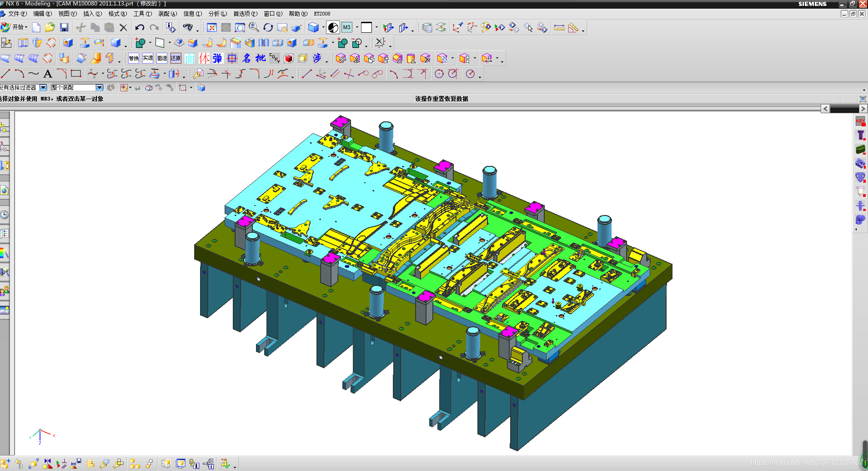Viewport: 868px width, 471px height.
Task: Click the Assembly Constraints info icon
Action: tap(194, 463)
